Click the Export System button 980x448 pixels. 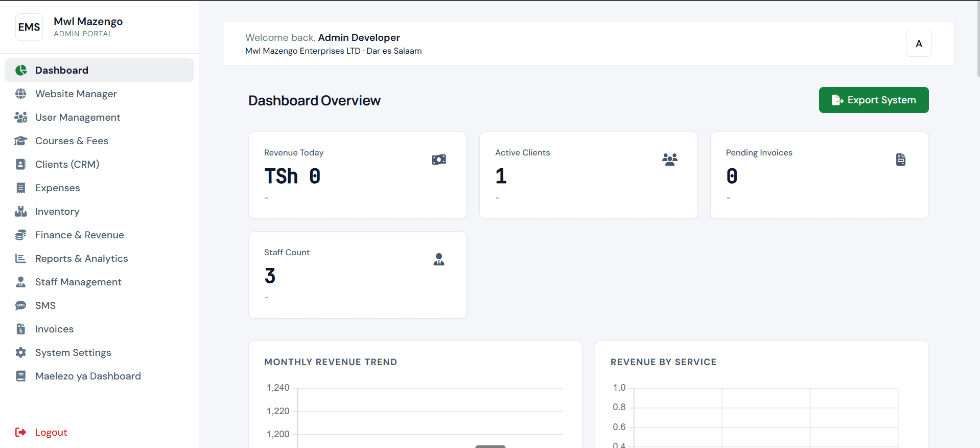pyautogui.click(x=874, y=100)
